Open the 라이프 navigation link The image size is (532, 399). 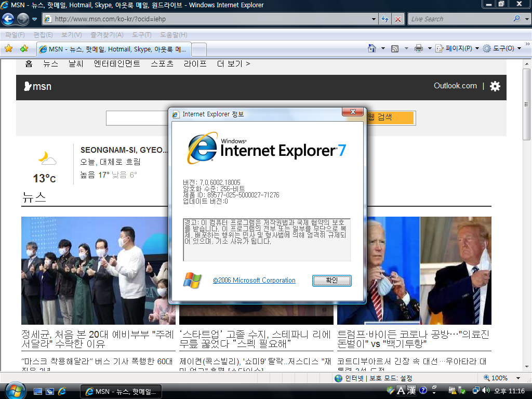(x=195, y=63)
